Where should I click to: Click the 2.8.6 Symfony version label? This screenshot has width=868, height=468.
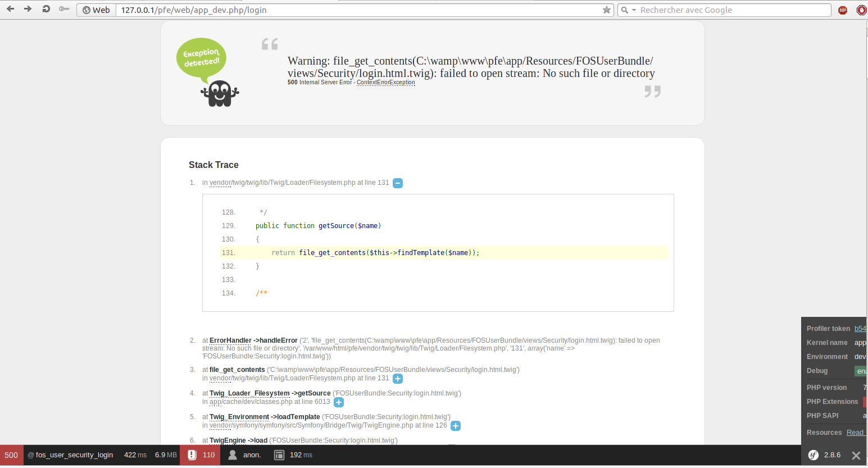[x=832, y=455]
